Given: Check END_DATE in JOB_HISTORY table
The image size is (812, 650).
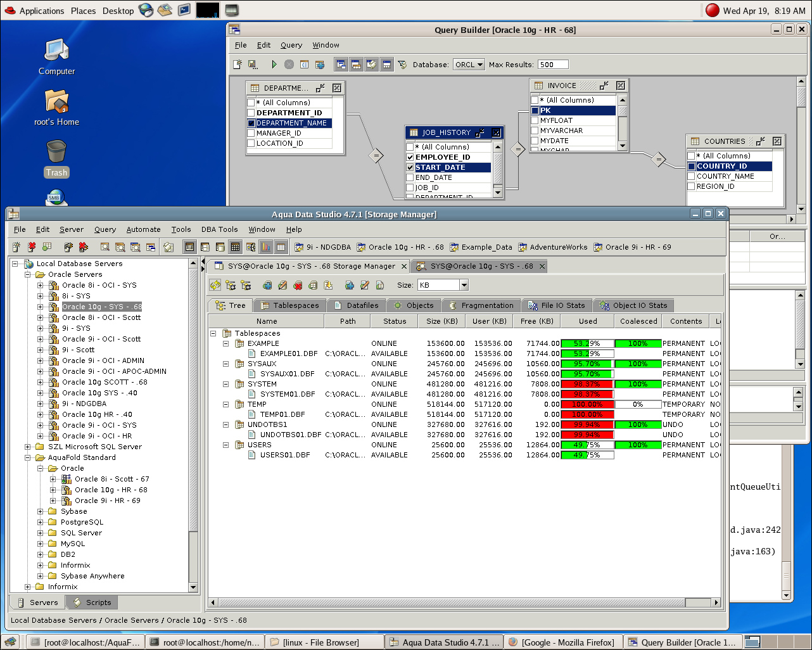Looking at the screenshot, I should [x=410, y=177].
